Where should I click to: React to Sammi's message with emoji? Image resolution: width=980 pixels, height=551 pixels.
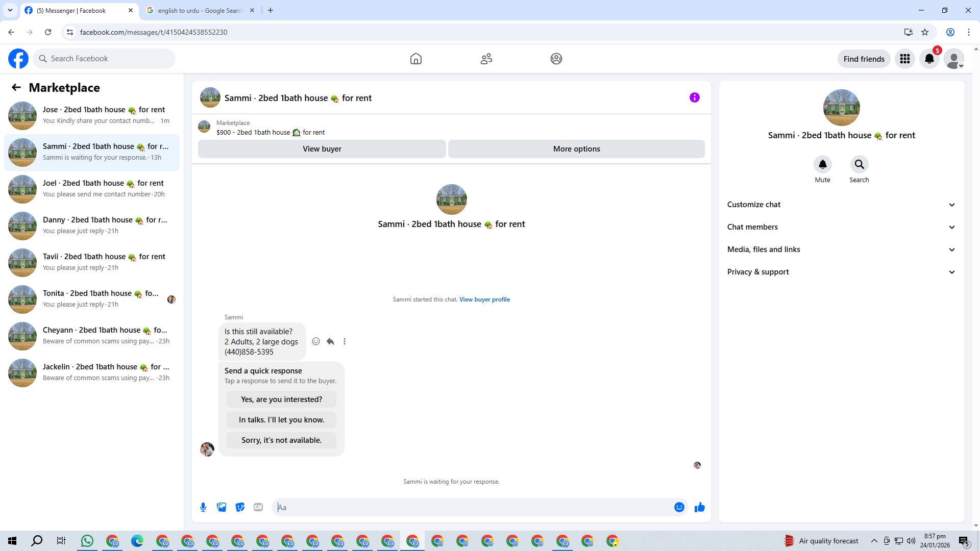[316, 341]
